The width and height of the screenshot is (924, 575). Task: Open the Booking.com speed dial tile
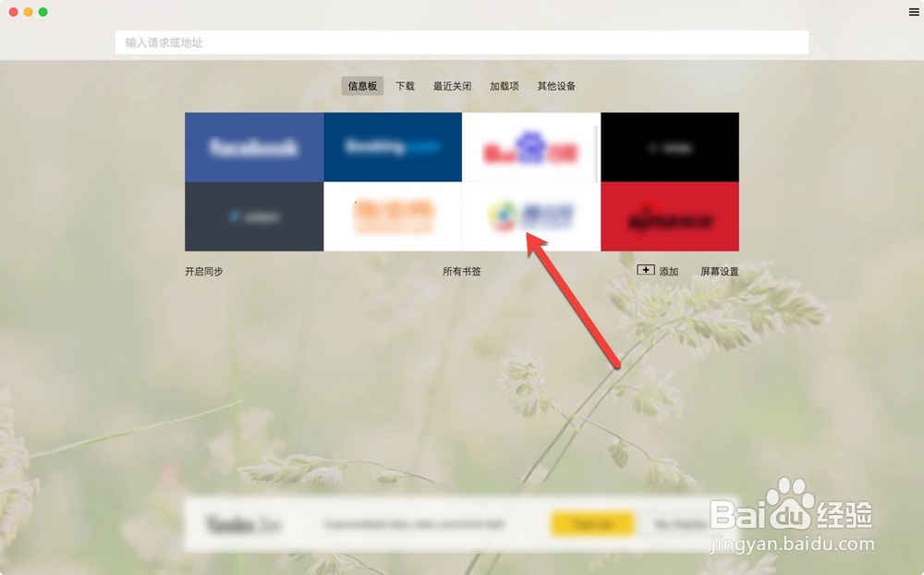393,146
